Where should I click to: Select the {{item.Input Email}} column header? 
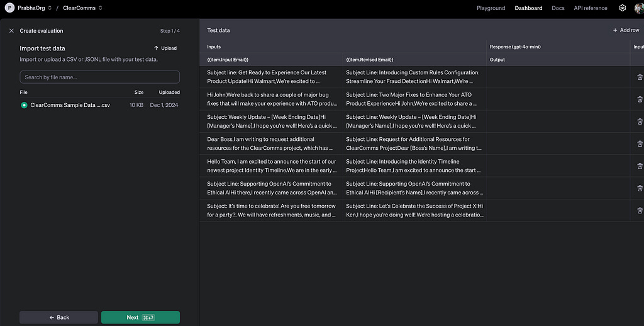tap(228, 60)
